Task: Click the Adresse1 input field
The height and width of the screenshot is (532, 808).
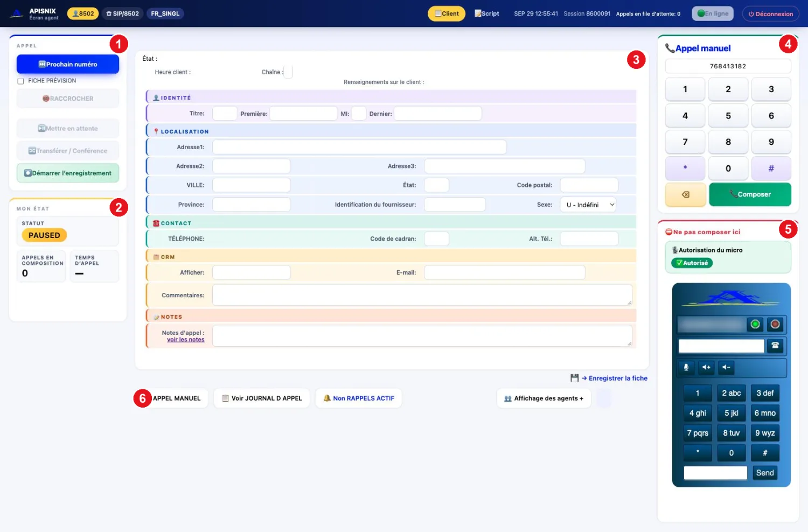Action: click(359, 147)
